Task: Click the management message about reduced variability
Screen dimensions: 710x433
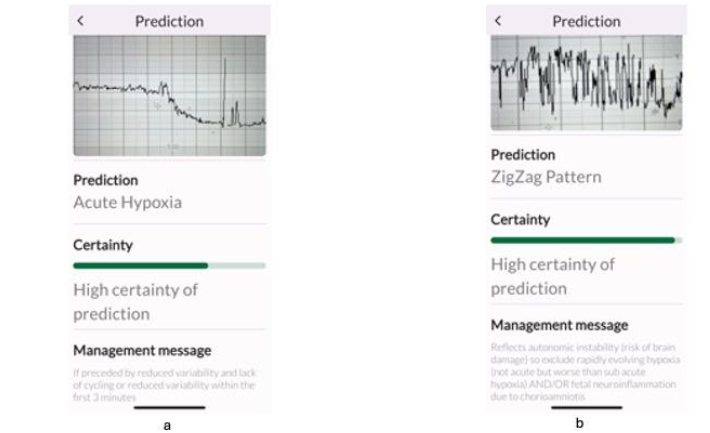Action: click(164, 384)
